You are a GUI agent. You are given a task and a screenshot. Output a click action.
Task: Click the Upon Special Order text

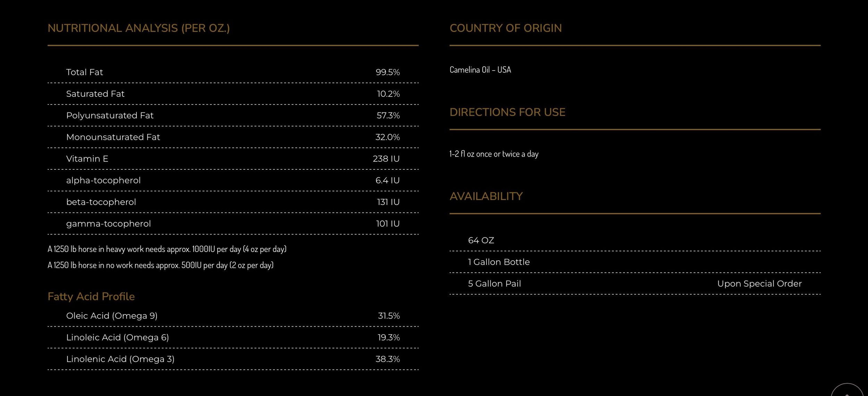click(x=759, y=284)
